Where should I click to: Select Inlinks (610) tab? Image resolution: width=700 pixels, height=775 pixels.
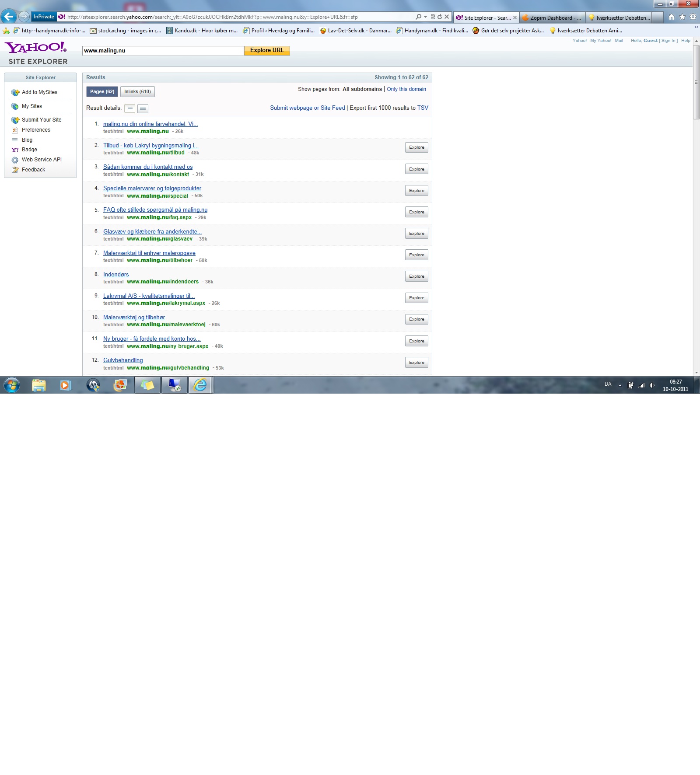point(137,92)
